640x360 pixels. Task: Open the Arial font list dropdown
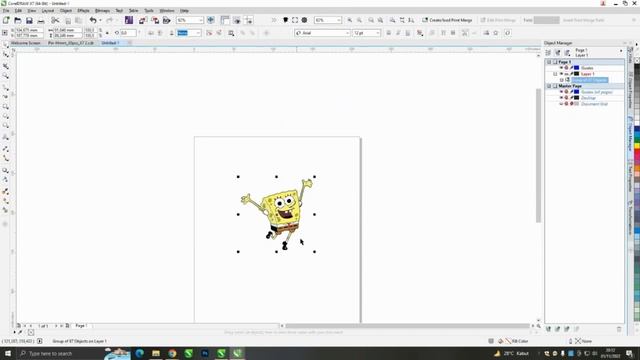(x=347, y=33)
